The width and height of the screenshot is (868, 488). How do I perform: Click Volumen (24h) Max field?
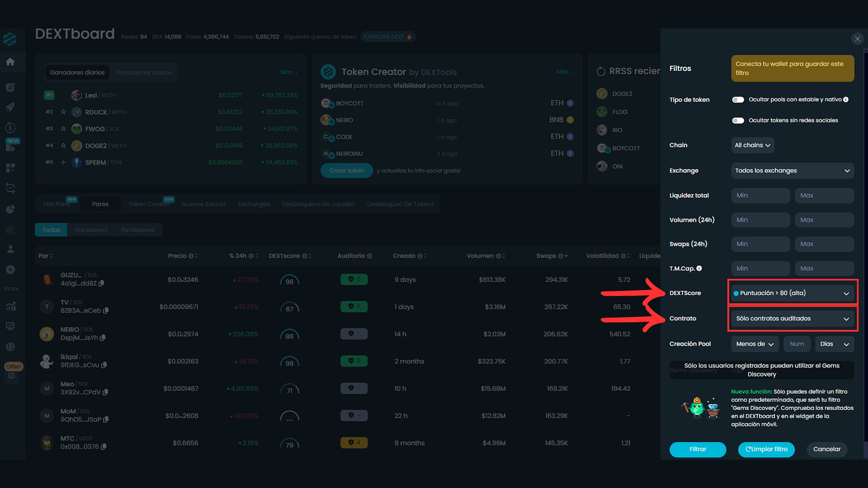point(824,220)
